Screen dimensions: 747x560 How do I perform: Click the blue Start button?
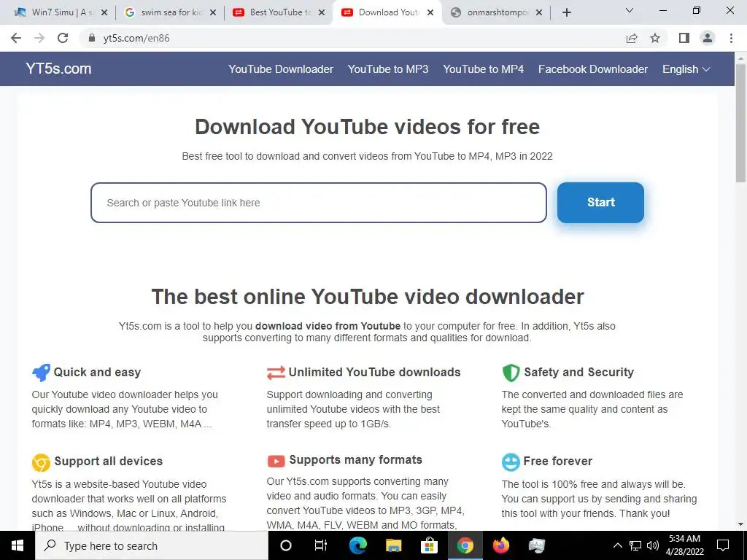click(x=601, y=203)
